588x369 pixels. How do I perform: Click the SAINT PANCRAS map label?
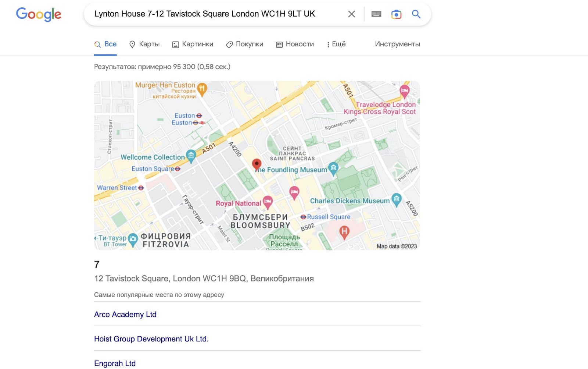click(x=293, y=159)
